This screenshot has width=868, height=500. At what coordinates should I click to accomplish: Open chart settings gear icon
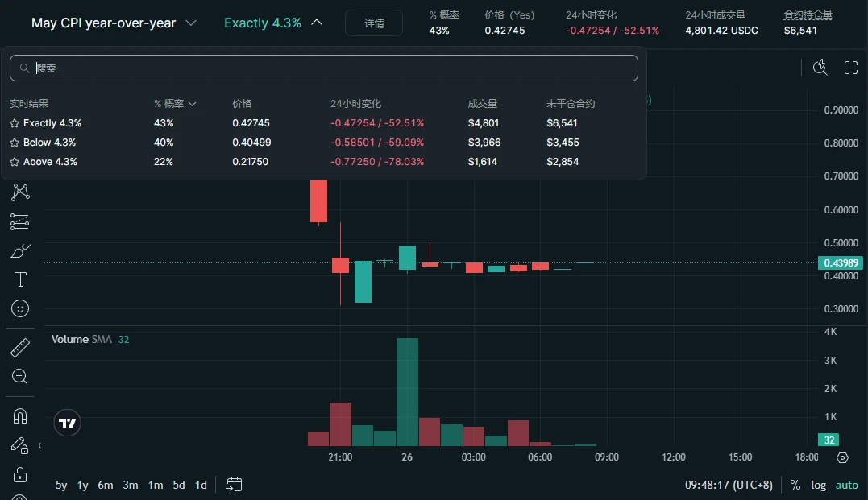842,457
